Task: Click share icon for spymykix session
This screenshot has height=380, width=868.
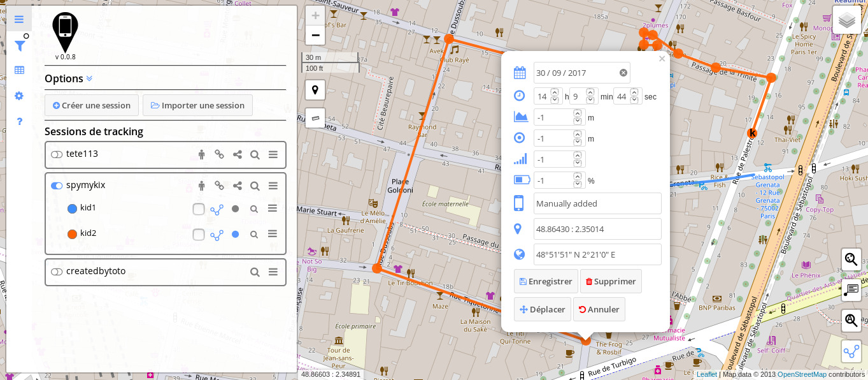Action: tap(237, 186)
